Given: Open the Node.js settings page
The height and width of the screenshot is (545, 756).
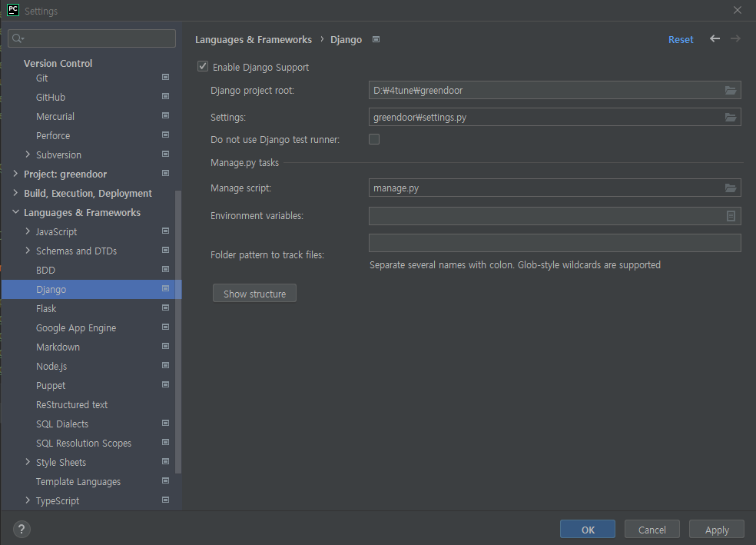Looking at the screenshot, I should 51,367.
